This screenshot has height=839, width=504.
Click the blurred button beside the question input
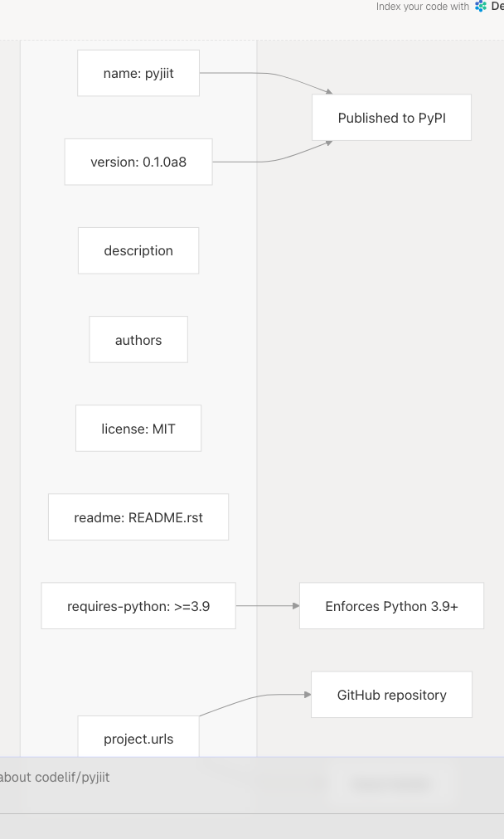coord(391,784)
